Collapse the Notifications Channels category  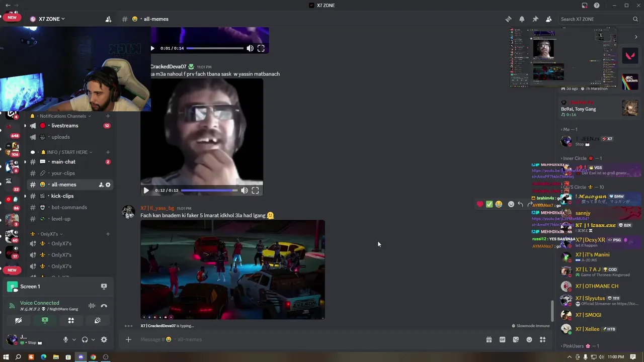[x=62, y=116]
